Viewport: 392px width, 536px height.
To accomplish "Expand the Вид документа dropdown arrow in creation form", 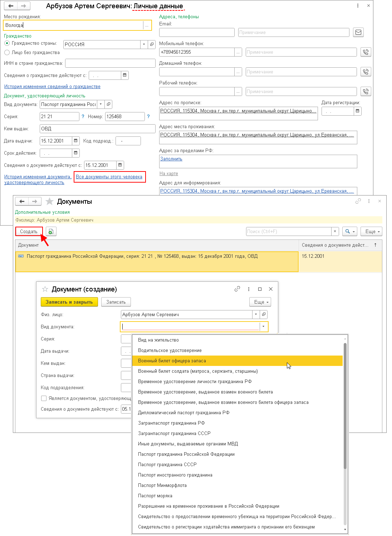I will pyautogui.click(x=264, y=327).
